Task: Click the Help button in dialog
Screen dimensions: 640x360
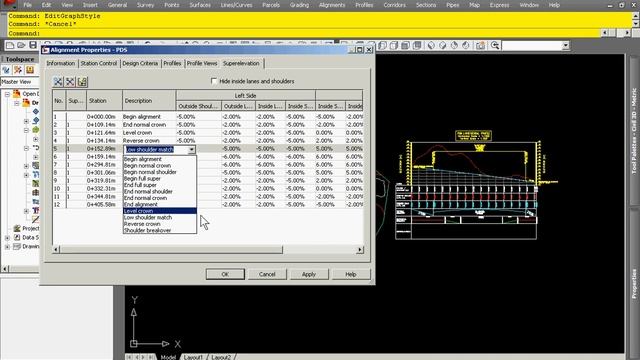Action: pyautogui.click(x=351, y=274)
